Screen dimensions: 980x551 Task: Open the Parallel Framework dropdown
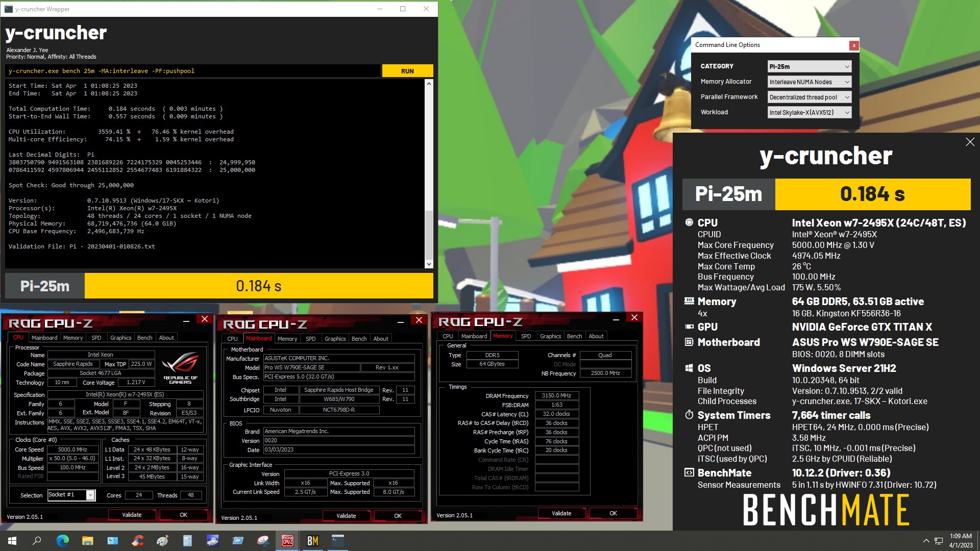tap(810, 97)
